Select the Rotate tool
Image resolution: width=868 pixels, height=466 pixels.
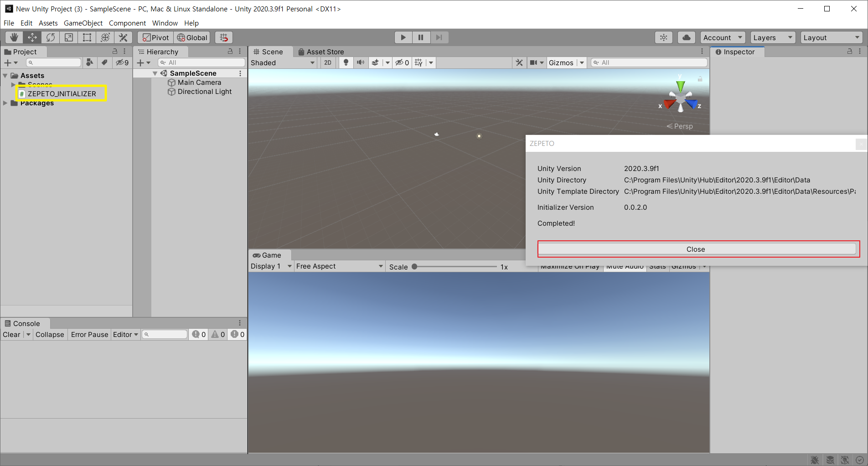pos(51,37)
